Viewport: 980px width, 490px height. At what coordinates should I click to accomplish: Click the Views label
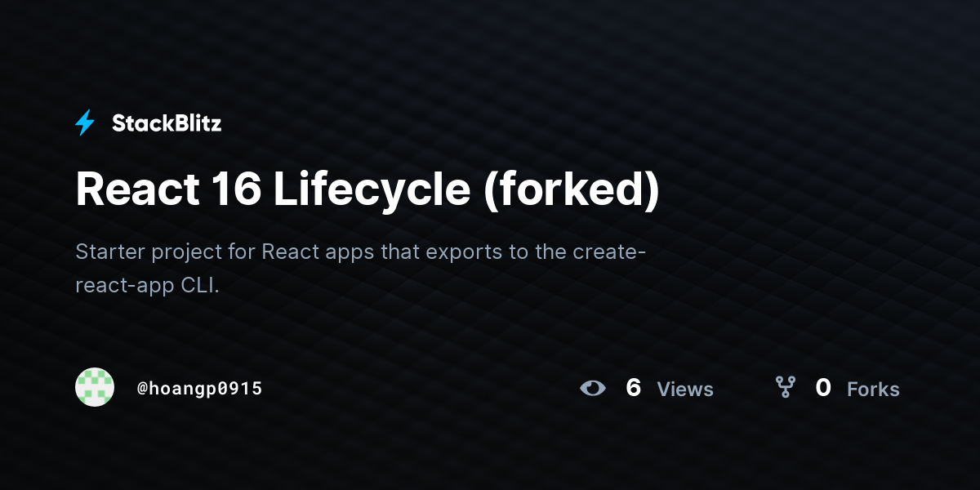pos(685,390)
